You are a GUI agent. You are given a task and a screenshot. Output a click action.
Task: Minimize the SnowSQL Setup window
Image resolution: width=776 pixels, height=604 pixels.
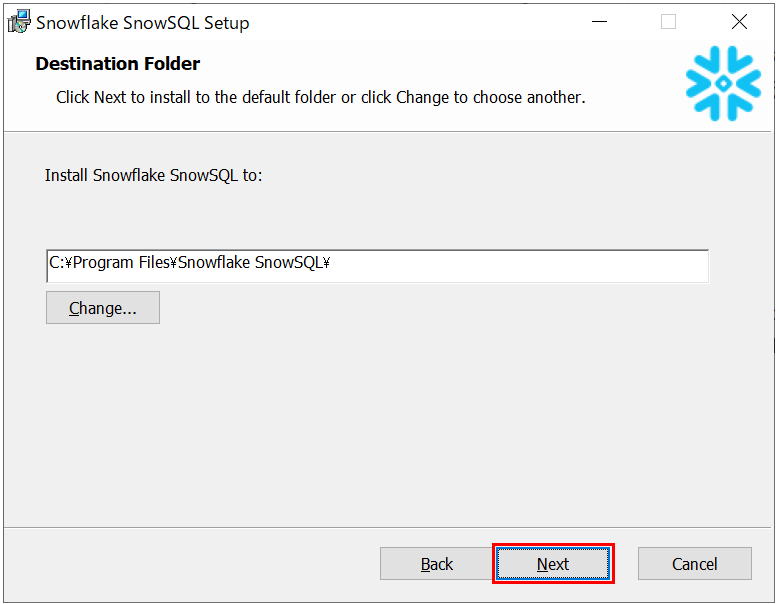coord(599,22)
